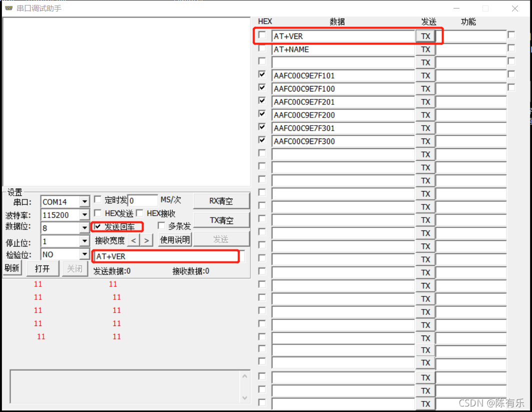The image size is (532, 412).
Task: Uncheck the 发送回车 checkbox
Action: [97, 226]
